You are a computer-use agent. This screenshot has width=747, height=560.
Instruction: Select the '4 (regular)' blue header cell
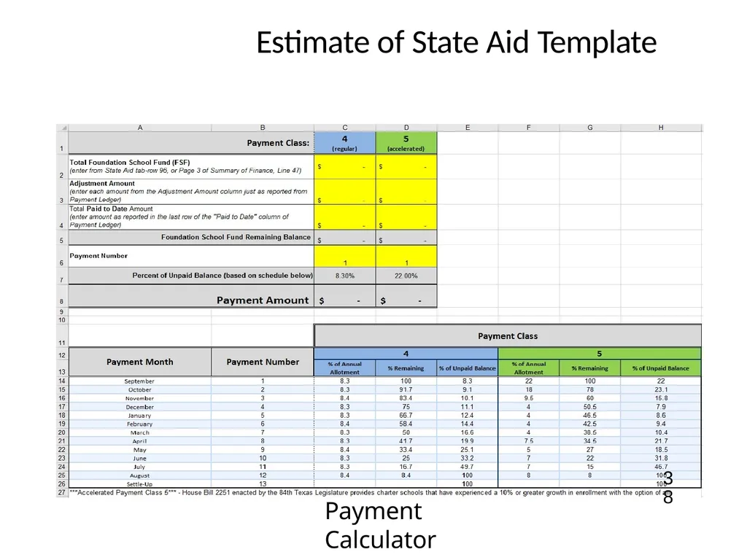coord(345,143)
